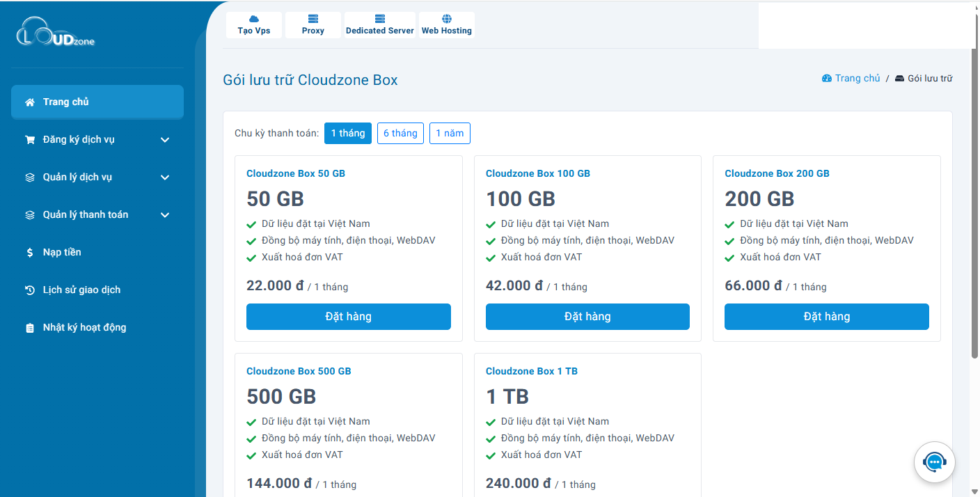The height and width of the screenshot is (497, 980).
Task: Click the home icon beside Trang chủ
Action: [30, 102]
